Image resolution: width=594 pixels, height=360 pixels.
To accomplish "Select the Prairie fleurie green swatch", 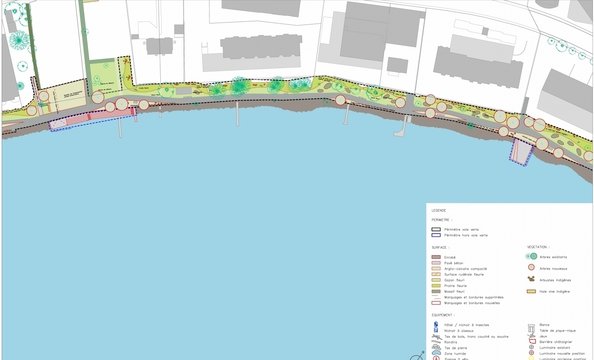I will tap(436, 285).
